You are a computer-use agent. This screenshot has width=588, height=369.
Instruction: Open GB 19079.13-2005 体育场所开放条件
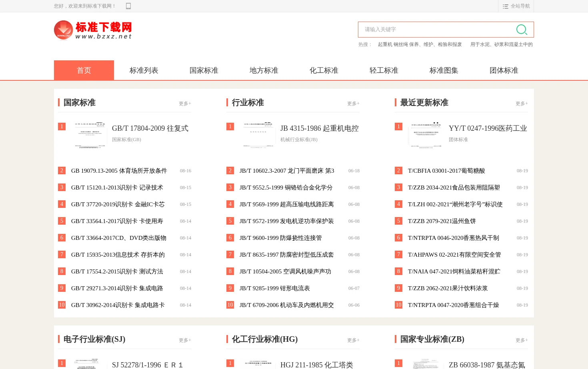point(119,171)
